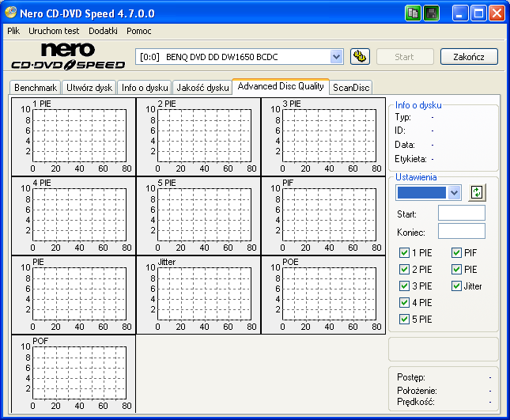Switch to the Info o dysku tab

point(145,88)
